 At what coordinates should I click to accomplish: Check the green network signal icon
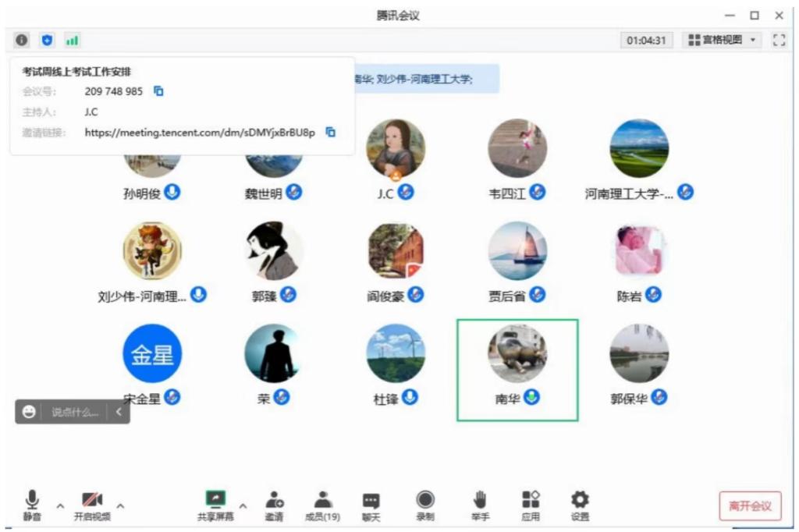(72, 40)
